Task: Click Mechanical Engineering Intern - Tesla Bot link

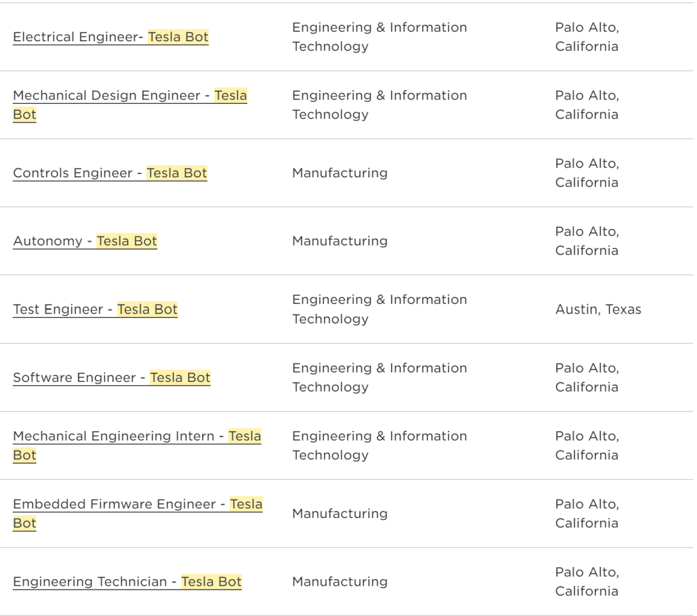Action: point(137,446)
